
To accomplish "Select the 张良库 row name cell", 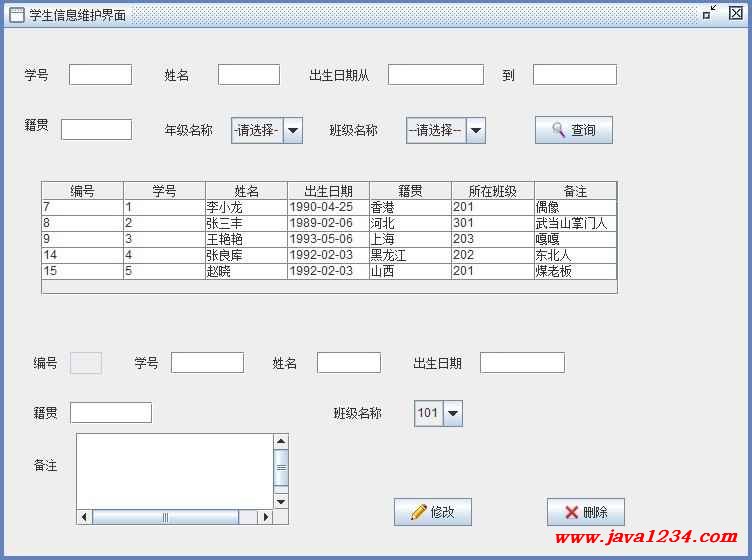I will pyautogui.click(x=247, y=255).
